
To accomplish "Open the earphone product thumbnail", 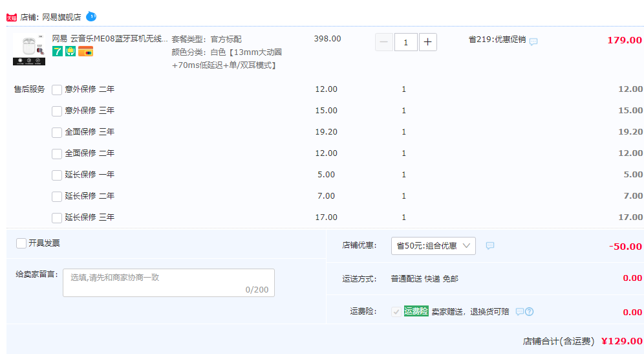I will [x=29, y=50].
